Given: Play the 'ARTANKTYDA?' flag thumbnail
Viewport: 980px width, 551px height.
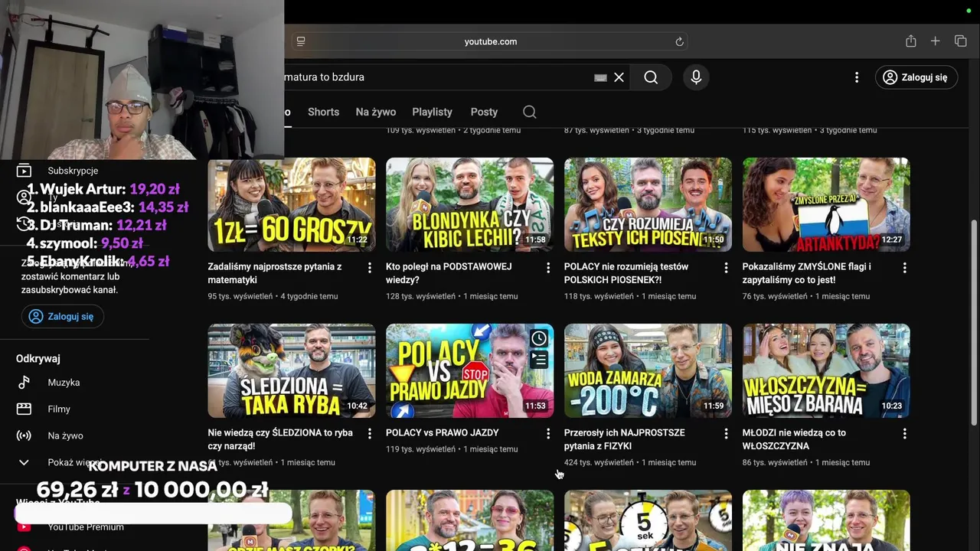Looking at the screenshot, I should [826, 205].
